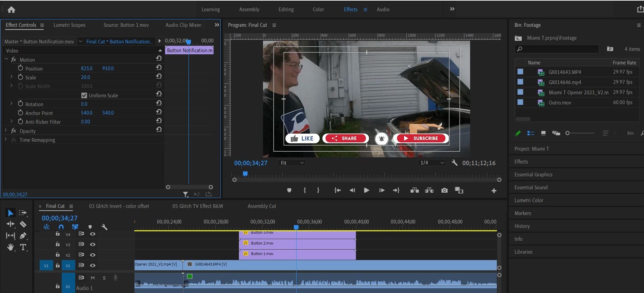Go to the Home screen icon
Viewport: 644px width, 293px height.
(x=11, y=9)
